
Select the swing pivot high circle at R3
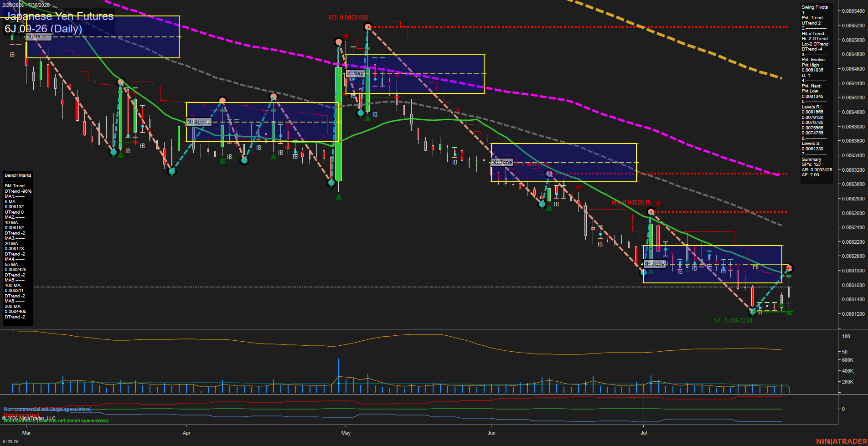point(368,27)
